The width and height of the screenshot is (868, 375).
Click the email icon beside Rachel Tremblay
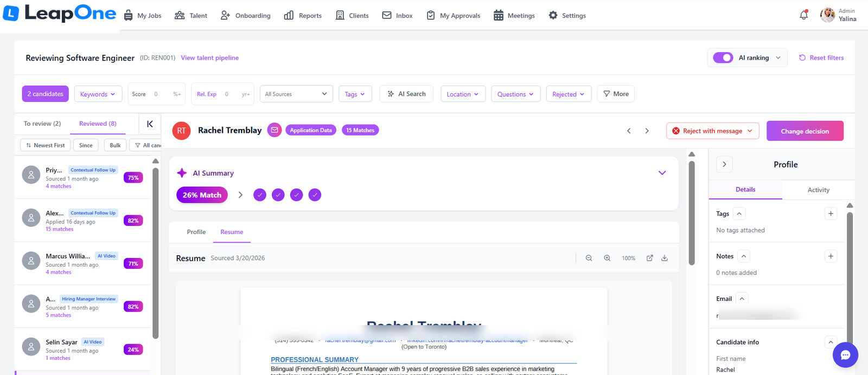click(x=275, y=130)
